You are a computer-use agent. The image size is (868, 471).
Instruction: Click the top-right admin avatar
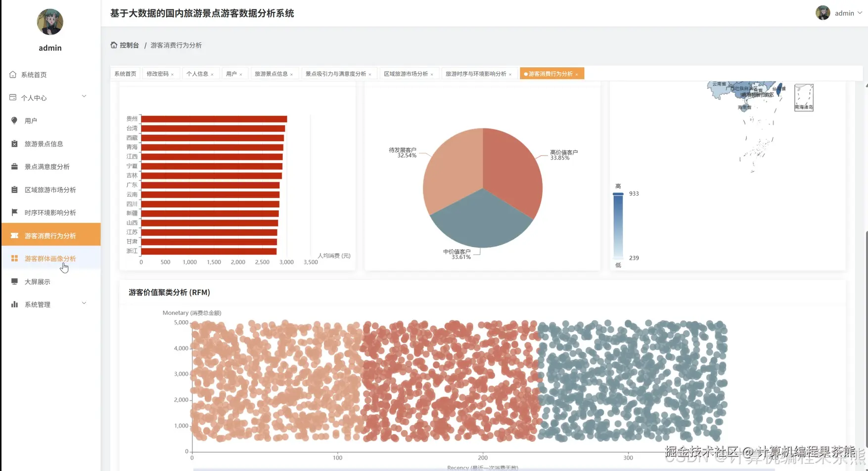823,13
